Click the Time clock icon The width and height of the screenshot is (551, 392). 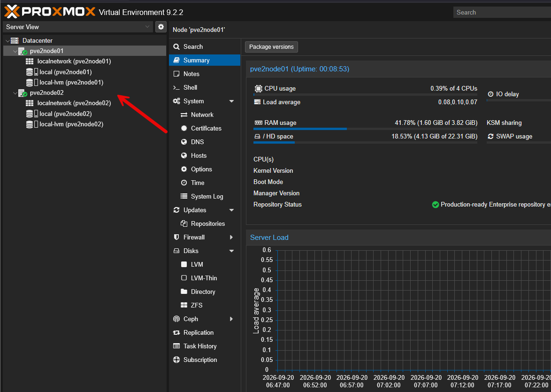tap(184, 183)
